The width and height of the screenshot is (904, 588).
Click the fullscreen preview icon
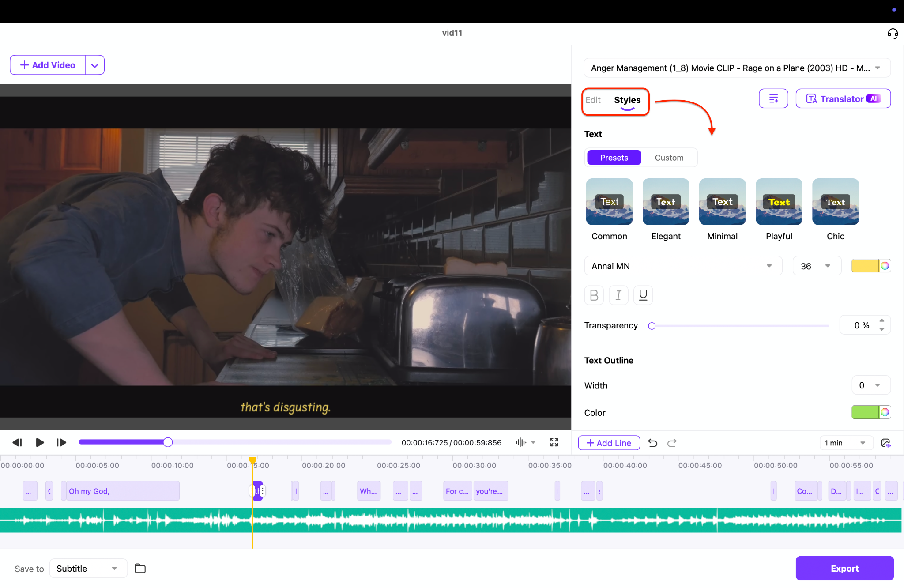click(554, 442)
